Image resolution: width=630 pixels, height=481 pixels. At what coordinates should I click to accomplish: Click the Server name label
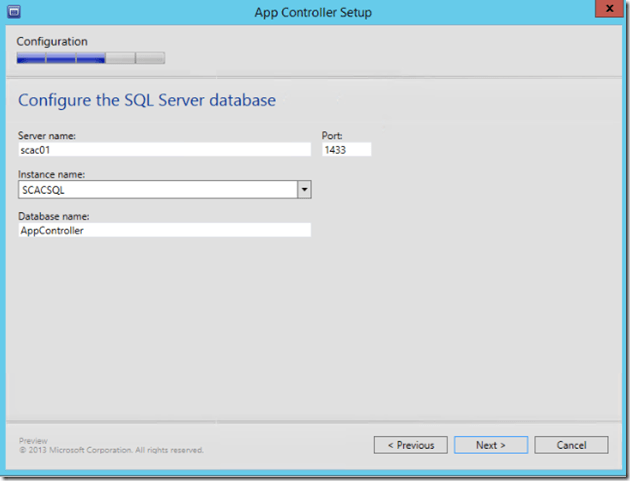pyautogui.click(x=48, y=135)
